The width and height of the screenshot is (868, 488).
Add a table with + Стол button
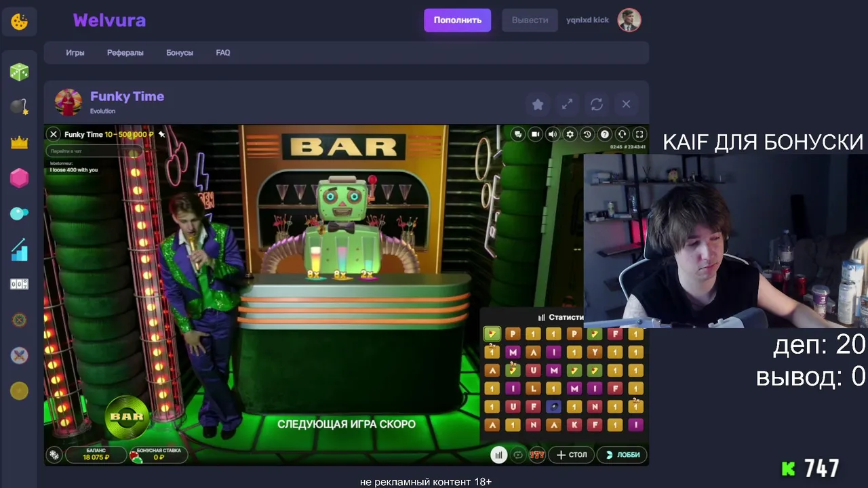(x=572, y=455)
